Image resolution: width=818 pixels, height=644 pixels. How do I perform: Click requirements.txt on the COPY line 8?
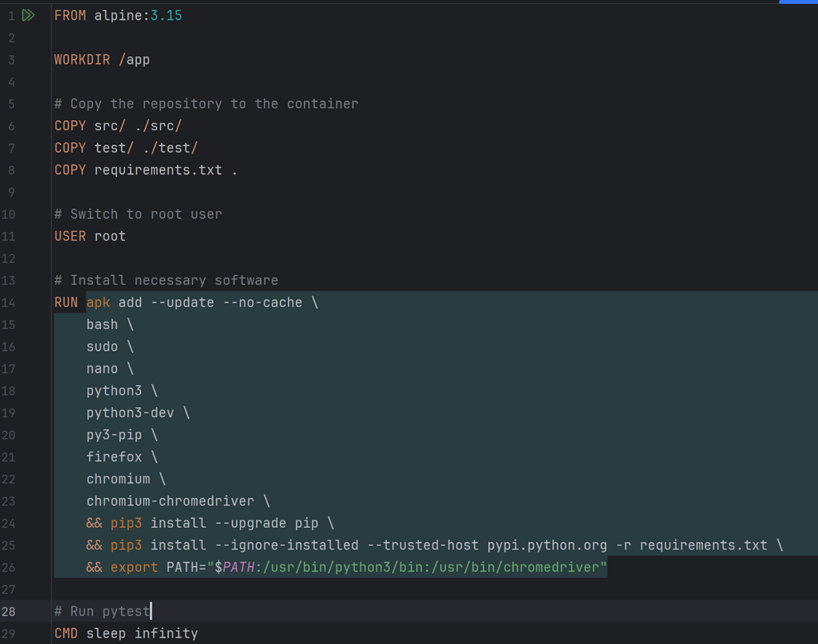click(x=158, y=171)
